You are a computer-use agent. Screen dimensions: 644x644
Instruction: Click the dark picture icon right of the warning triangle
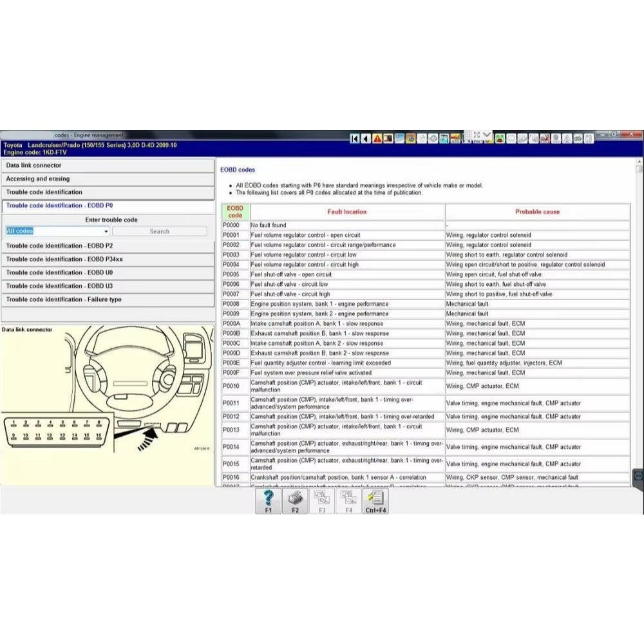(x=388, y=139)
